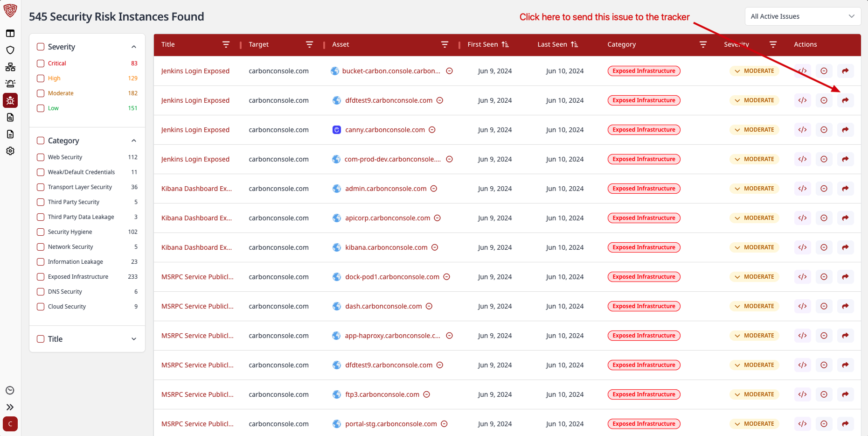
Task: Collapse the Category filter section
Action: point(134,141)
